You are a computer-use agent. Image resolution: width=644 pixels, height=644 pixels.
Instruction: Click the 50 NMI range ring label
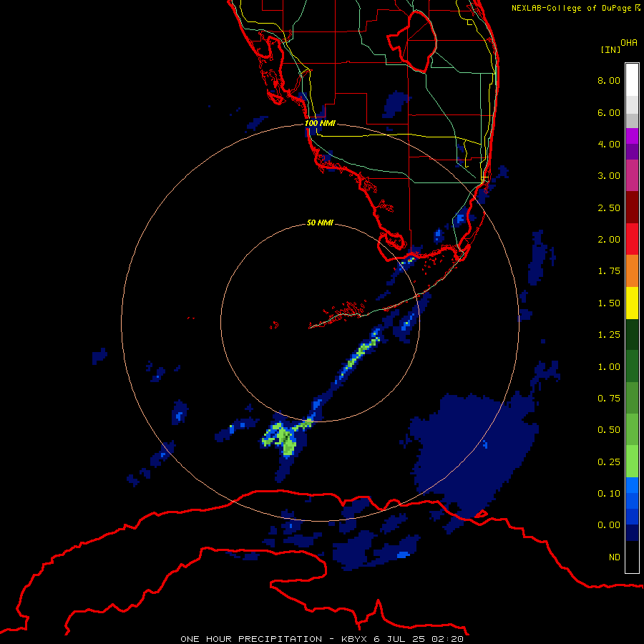[320, 223]
